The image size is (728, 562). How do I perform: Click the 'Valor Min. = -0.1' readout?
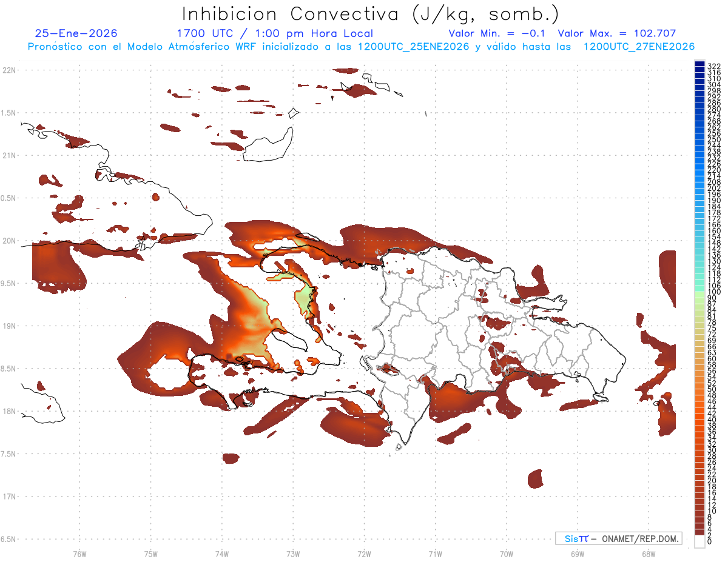pos(497,33)
